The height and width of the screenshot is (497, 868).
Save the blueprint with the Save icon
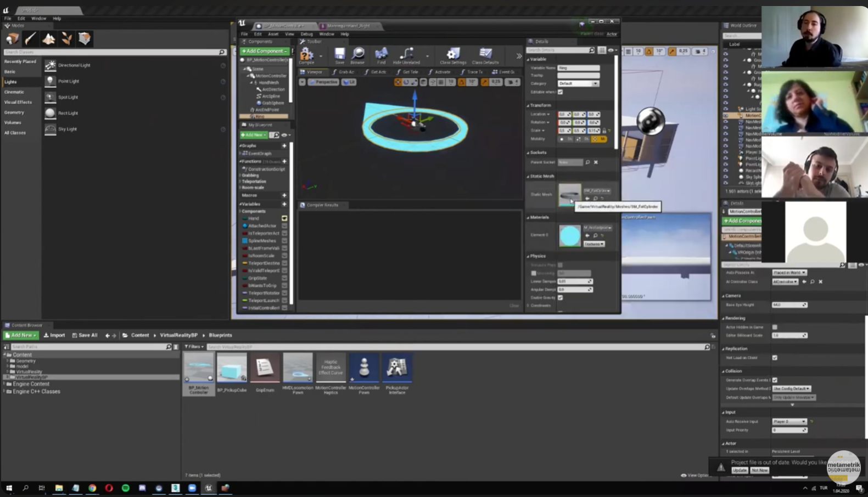(340, 53)
